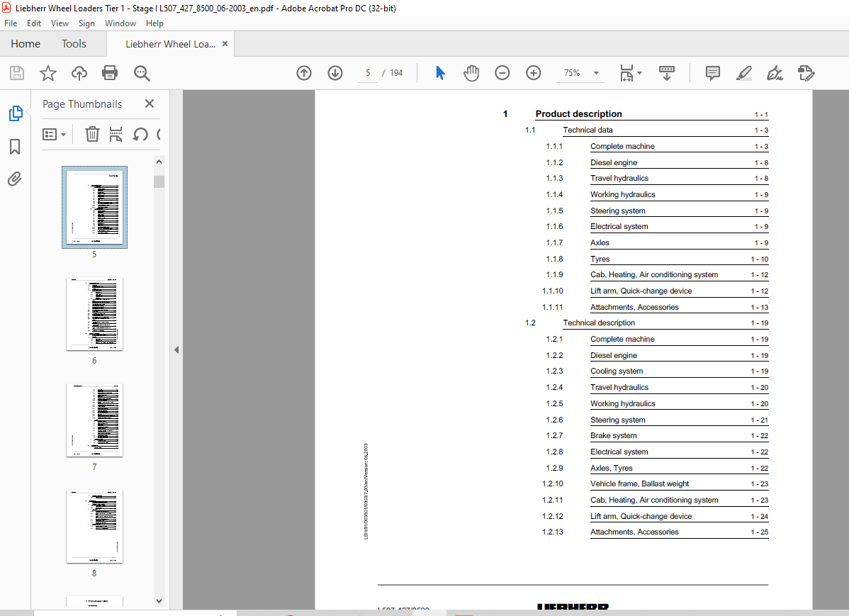
Task: Follow the 1.2.7 Brake system link
Action: pos(614,435)
